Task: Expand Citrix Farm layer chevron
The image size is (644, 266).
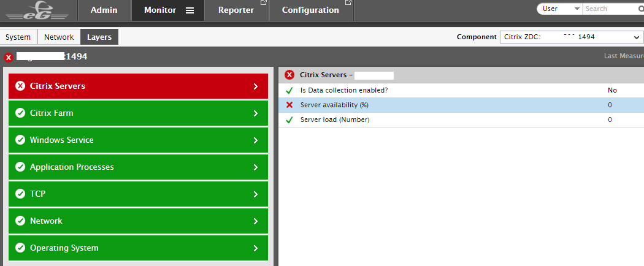Action: coord(256,113)
